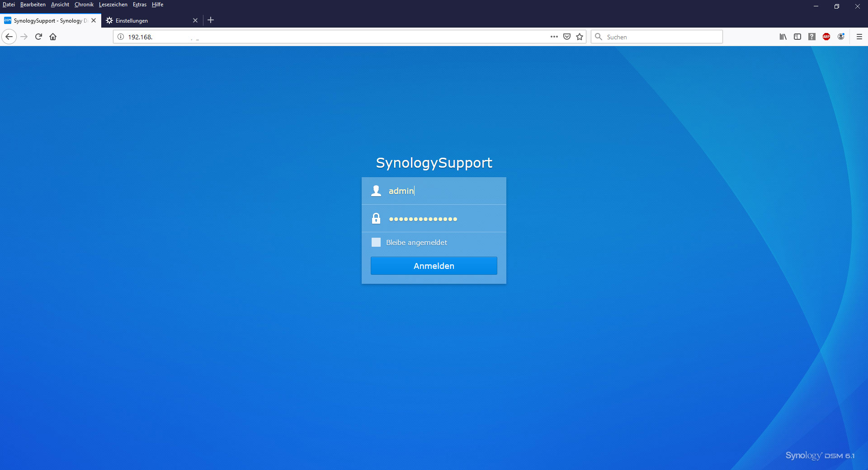Open the Ansicht menu

(x=60, y=5)
